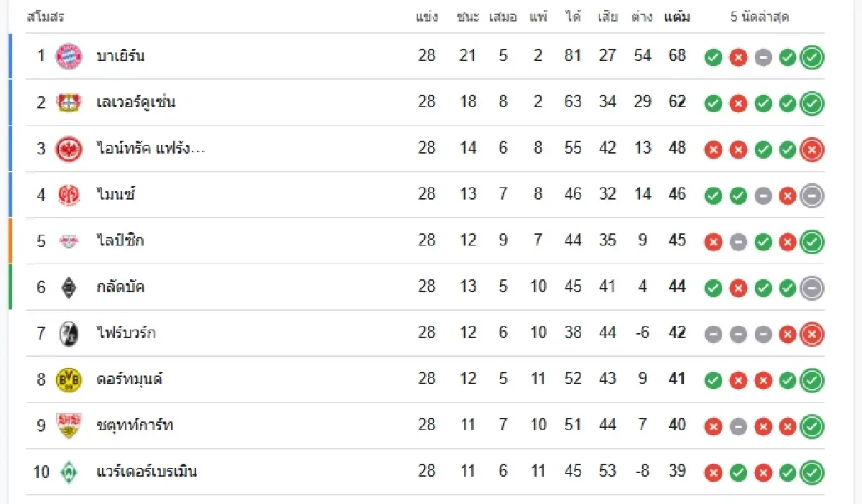
Task: Click the Freiburg club logo
Action: pyautogui.click(x=70, y=333)
